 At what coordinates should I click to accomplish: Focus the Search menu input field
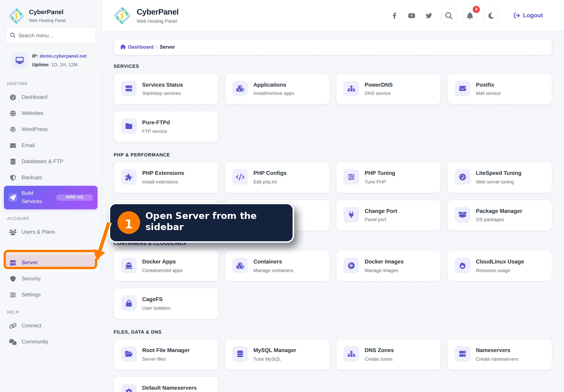pos(51,36)
